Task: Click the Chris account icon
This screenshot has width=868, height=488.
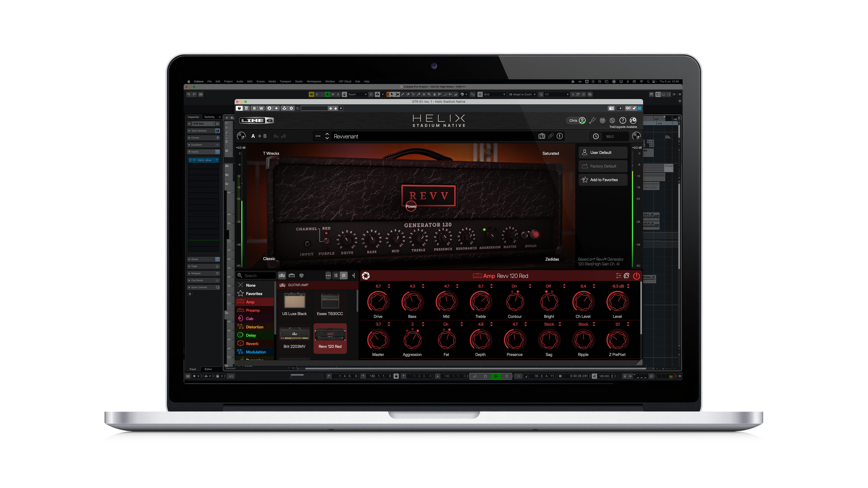Action: [x=582, y=120]
